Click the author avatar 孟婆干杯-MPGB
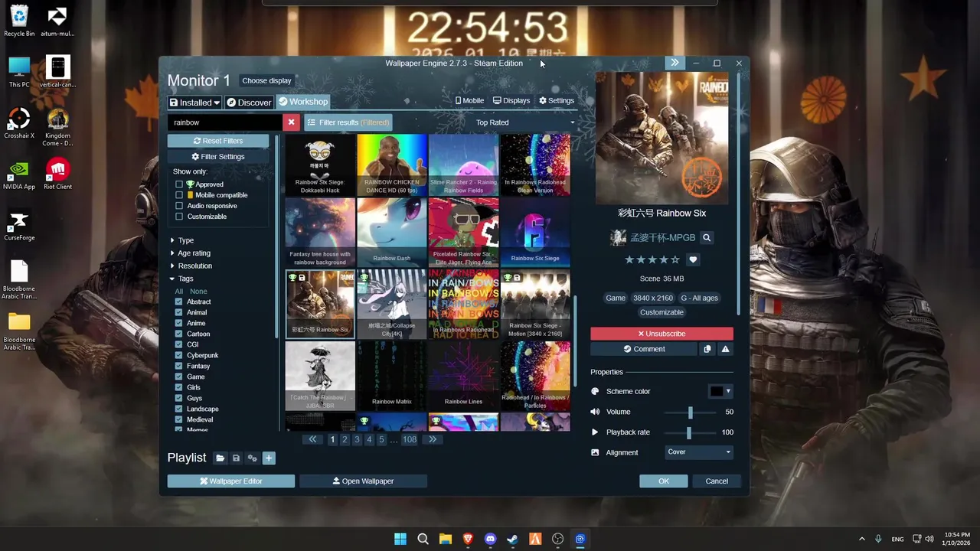980x551 pixels. (618, 238)
